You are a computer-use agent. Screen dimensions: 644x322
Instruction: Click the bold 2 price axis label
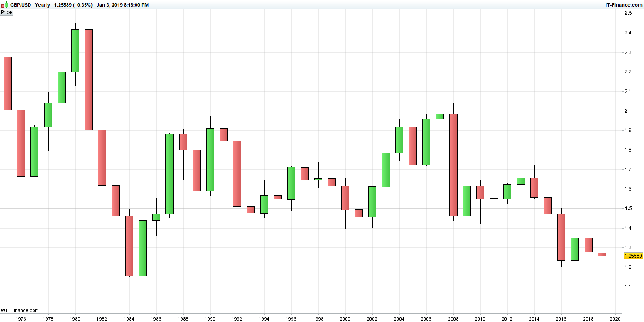click(x=626, y=111)
